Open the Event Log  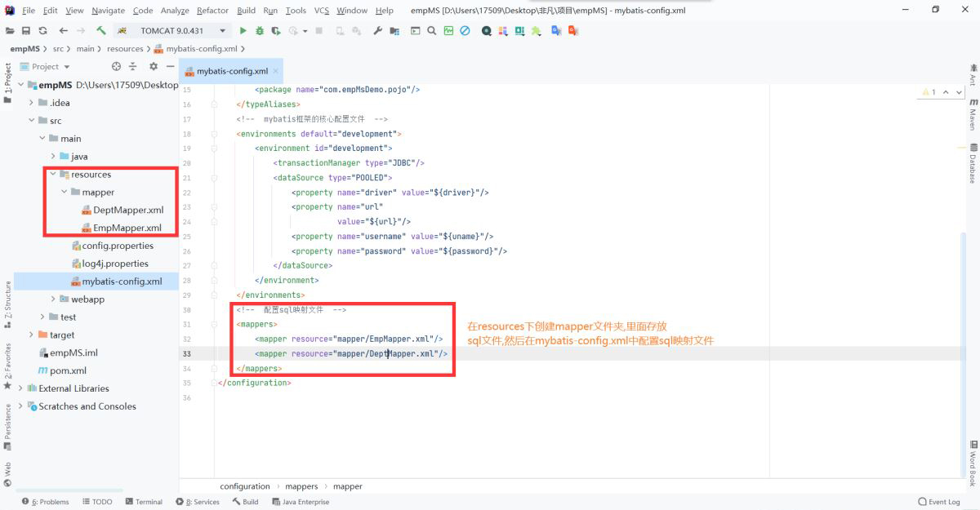[x=939, y=502]
